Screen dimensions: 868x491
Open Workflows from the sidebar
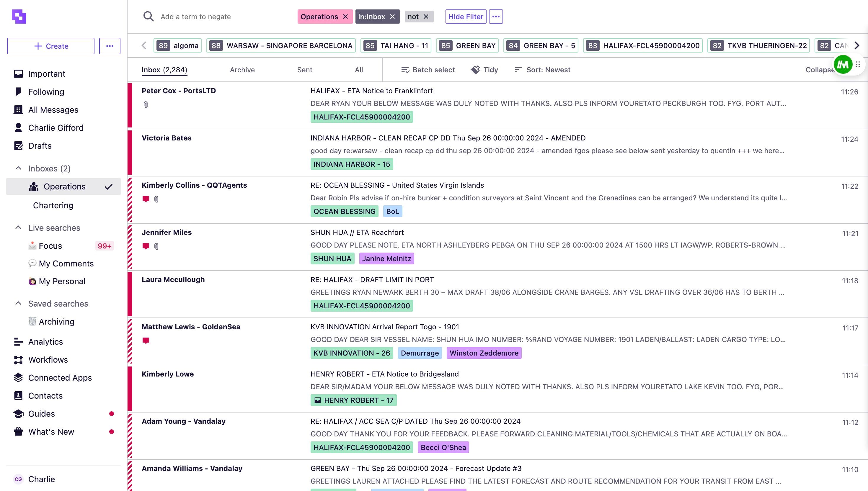pyautogui.click(x=48, y=359)
